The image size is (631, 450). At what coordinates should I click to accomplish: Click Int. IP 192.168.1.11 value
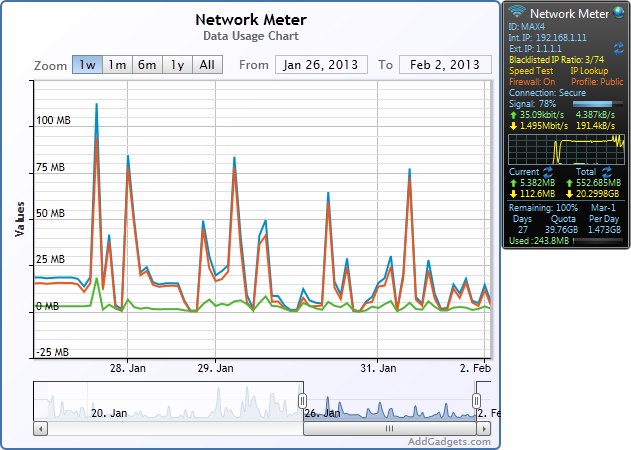click(x=561, y=38)
